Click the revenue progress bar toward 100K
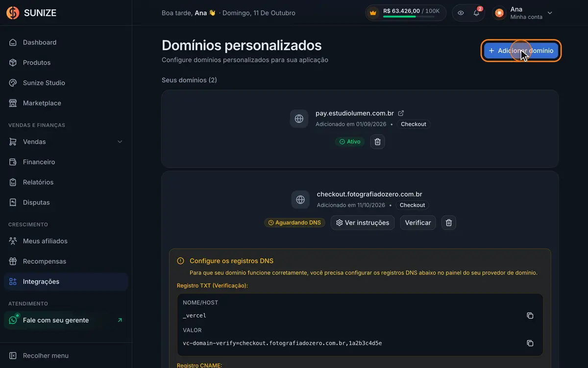 [409, 17]
